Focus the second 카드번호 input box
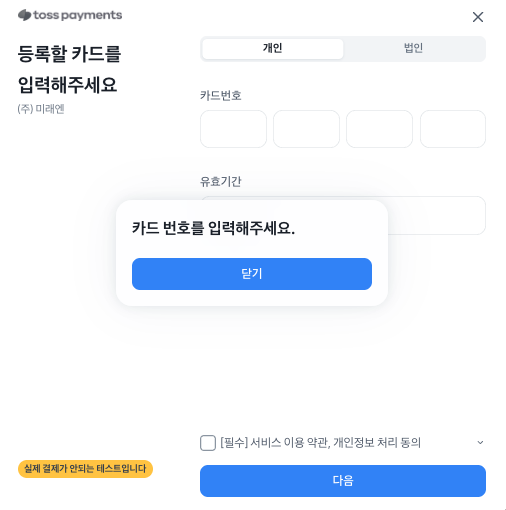 tap(306, 129)
